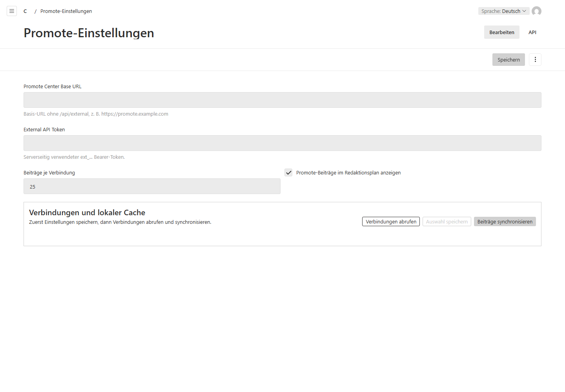The width and height of the screenshot is (565, 392).
Task: Click the Beiträge je Verbindung field
Action: [x=152, y=186]
